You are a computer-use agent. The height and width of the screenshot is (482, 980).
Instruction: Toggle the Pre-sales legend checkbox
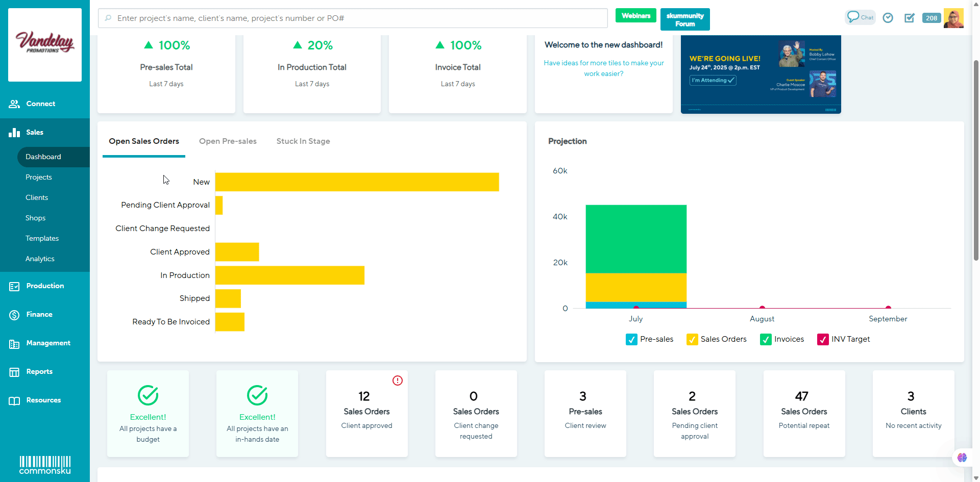point(631,340)
